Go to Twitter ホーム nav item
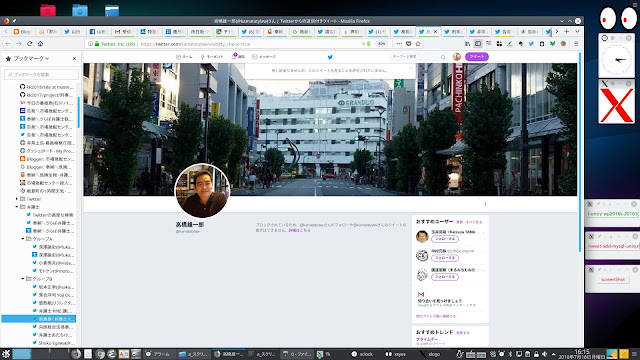Image resolution: width=640 pixels, height=360 pixels. pyautogui.click(x=184, y=57)
